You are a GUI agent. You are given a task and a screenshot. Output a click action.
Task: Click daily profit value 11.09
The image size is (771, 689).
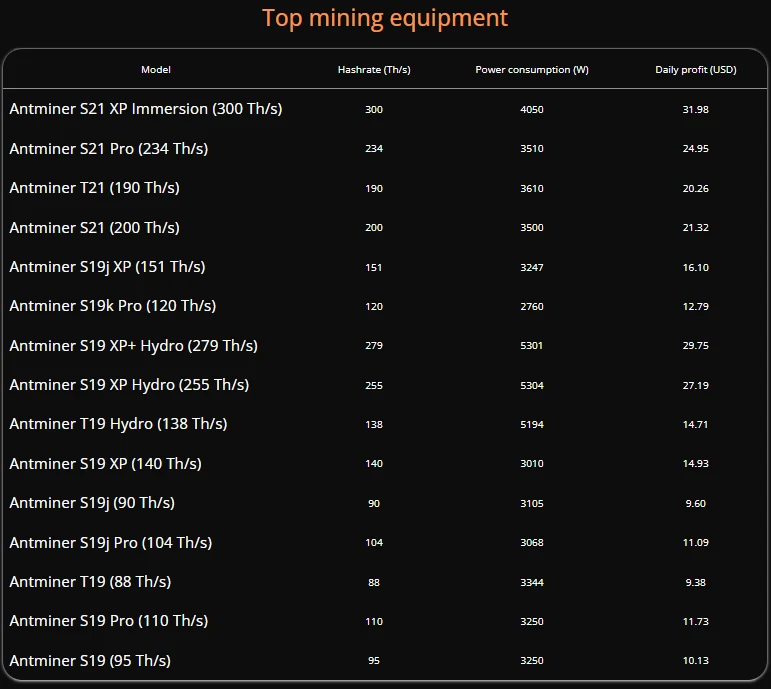[695, 542]
